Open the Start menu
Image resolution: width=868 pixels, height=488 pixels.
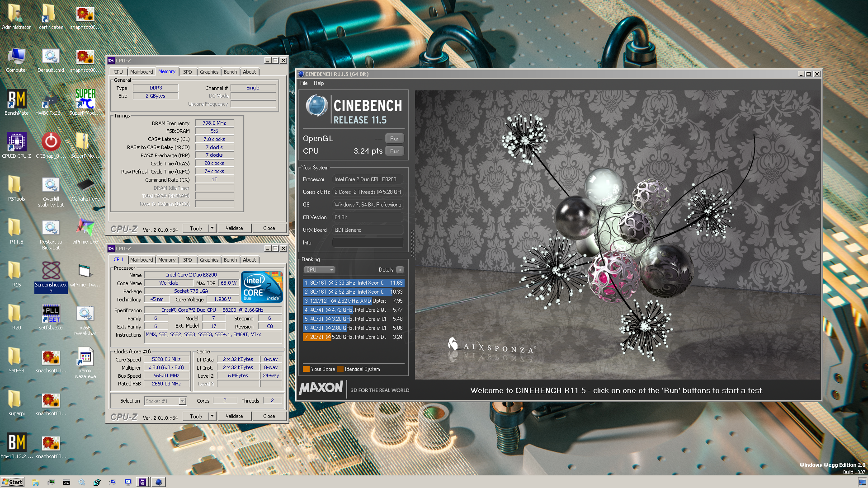pos(12,482)
